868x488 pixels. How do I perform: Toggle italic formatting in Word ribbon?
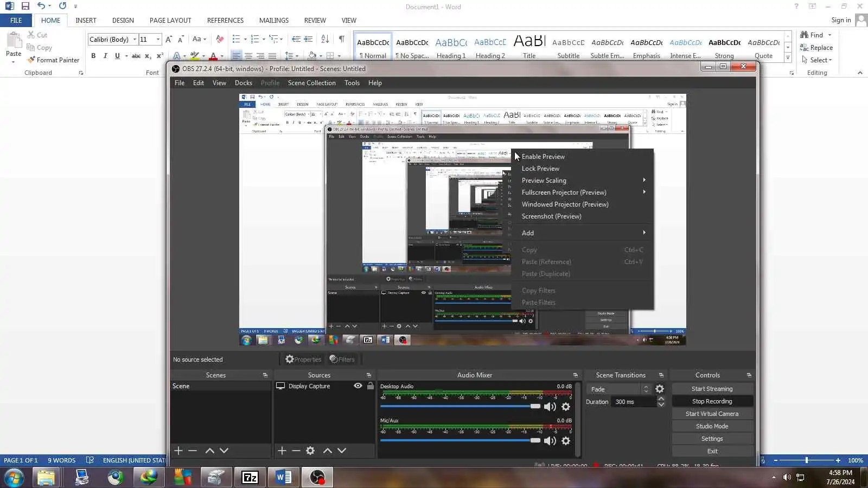tap(105, 55)
